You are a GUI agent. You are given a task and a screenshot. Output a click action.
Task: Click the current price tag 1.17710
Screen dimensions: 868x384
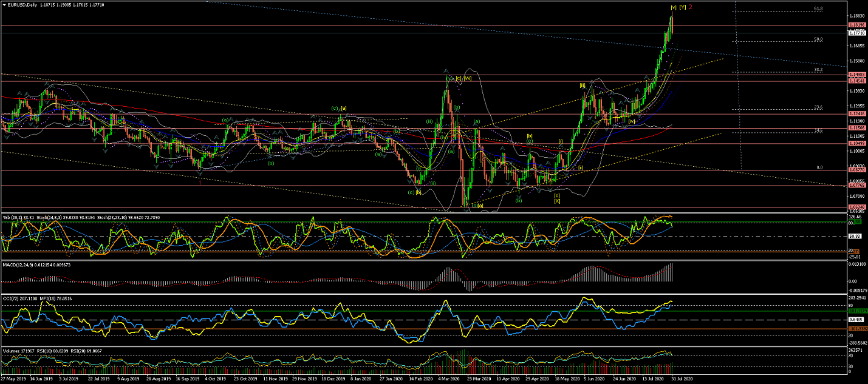pyautogui.click(x=857, y=33)
